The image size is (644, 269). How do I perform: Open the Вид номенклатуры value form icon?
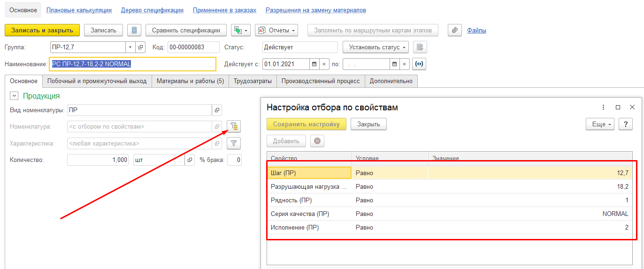[217, 110]
